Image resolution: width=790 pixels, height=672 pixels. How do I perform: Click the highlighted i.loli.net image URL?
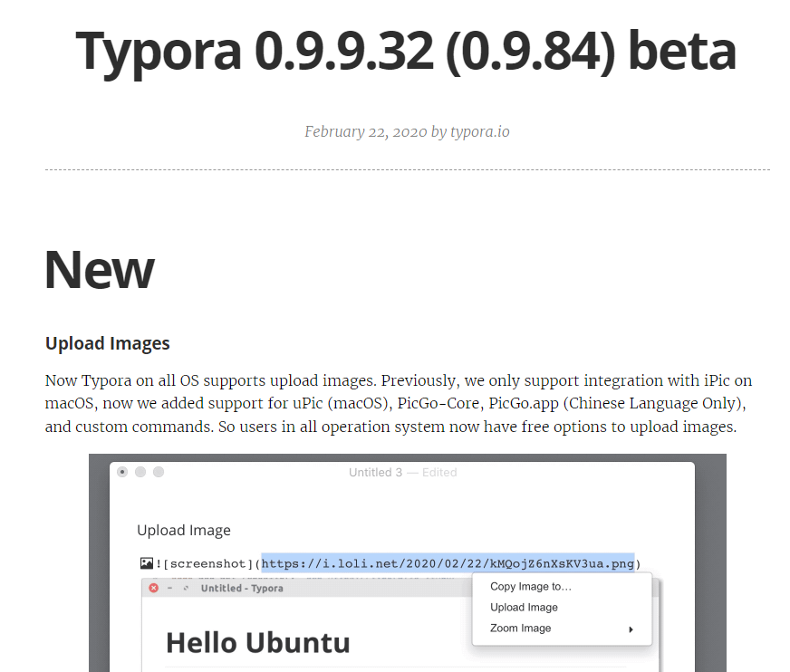(x=448, y=563)
